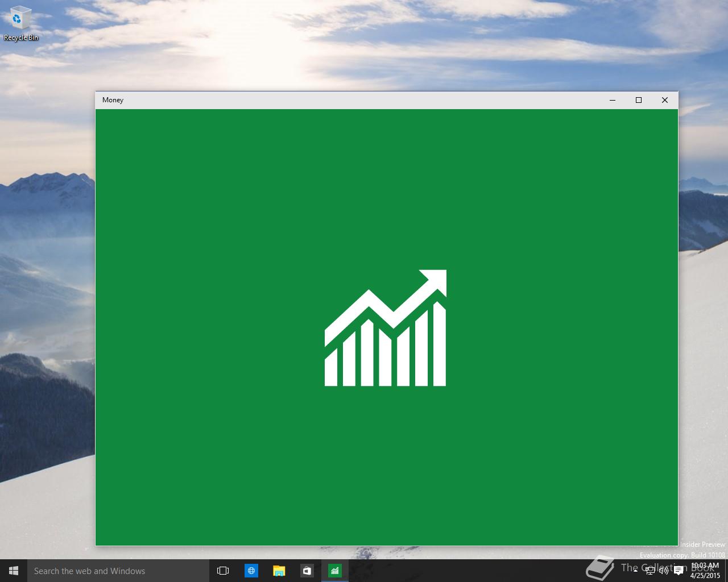Open the notifications action center icon
The width and height of the screenshot is (728, 582).
(678, 571)
